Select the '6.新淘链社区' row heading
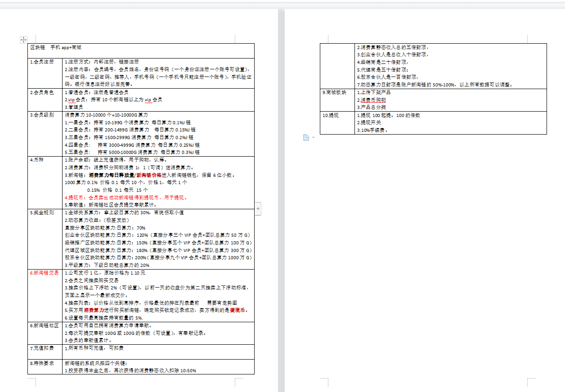Viewport: 565px width, 392px height. (44, 325)
